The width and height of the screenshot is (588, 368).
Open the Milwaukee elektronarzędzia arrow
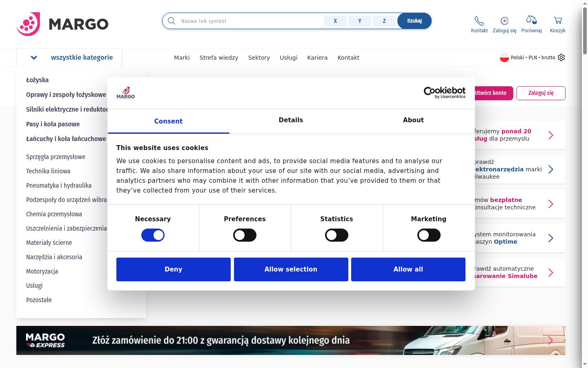(551, 169)
